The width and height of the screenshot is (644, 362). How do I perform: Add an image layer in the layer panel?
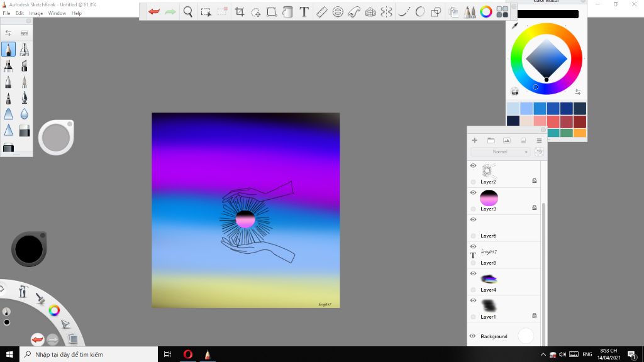tap(507, 140)
